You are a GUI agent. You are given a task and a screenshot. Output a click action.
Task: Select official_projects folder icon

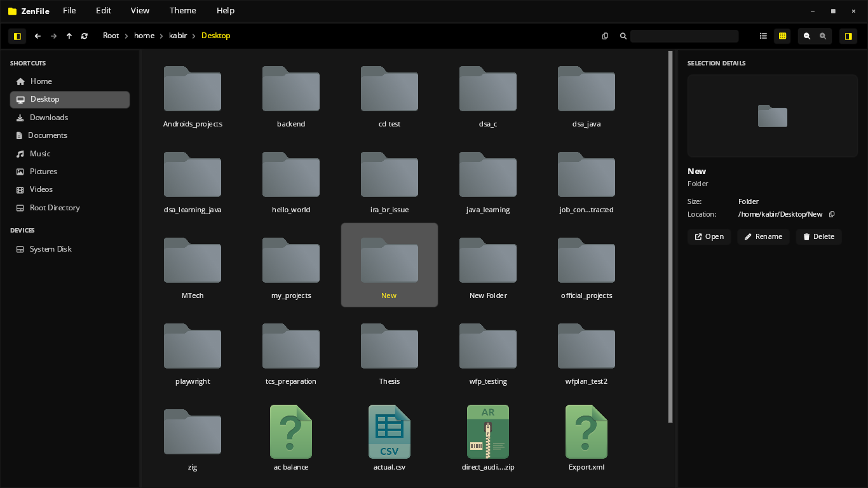click(587, 261)
